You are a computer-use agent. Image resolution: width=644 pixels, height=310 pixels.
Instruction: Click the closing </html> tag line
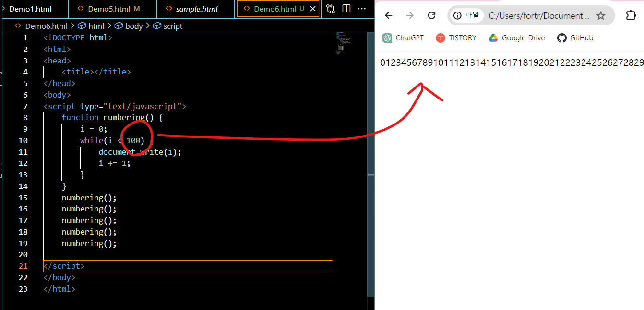pyautogui.click(x=60, y=289)
